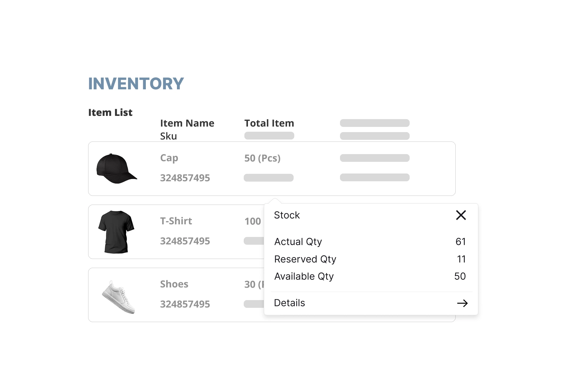561x392 pixels.
Task: Click the INVENTORY page heading
Action: pos(136,84)
